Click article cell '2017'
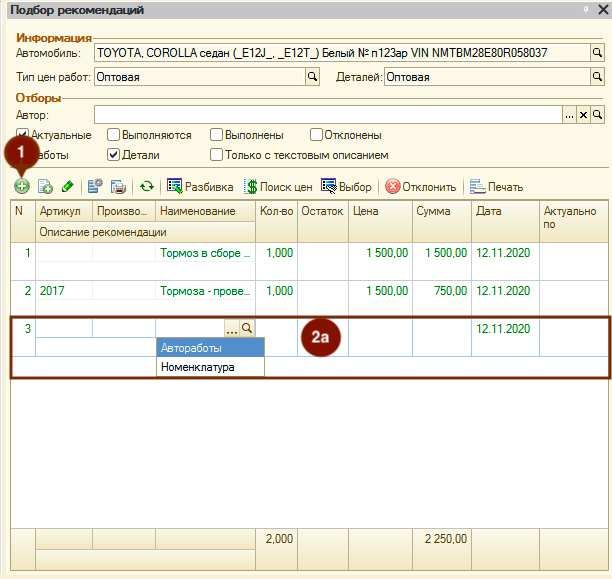612x579 pixels. tap(64, 290)
